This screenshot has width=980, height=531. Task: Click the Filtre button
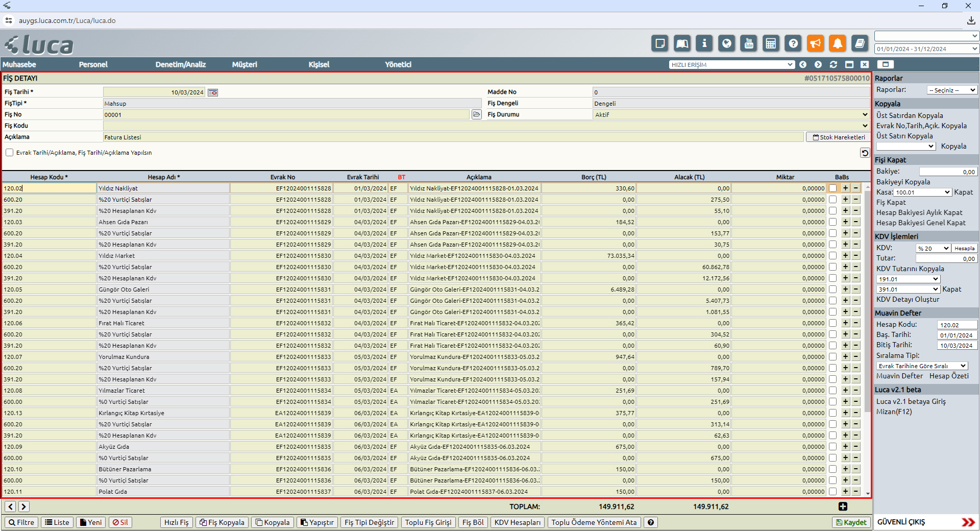[21, 522]
